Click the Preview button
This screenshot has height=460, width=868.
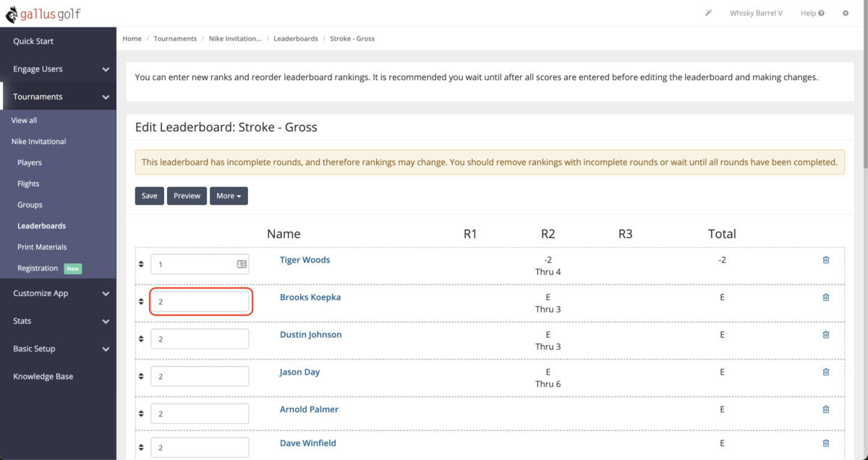pos(187,195)
